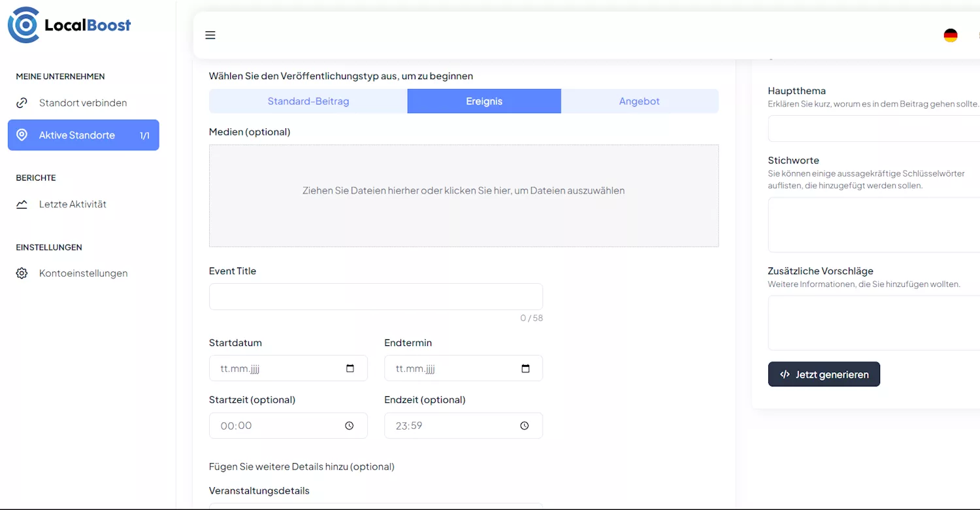The image size is (980, 510).
Task: Open Standort verbinden in the sidebar
Action: 83,103
